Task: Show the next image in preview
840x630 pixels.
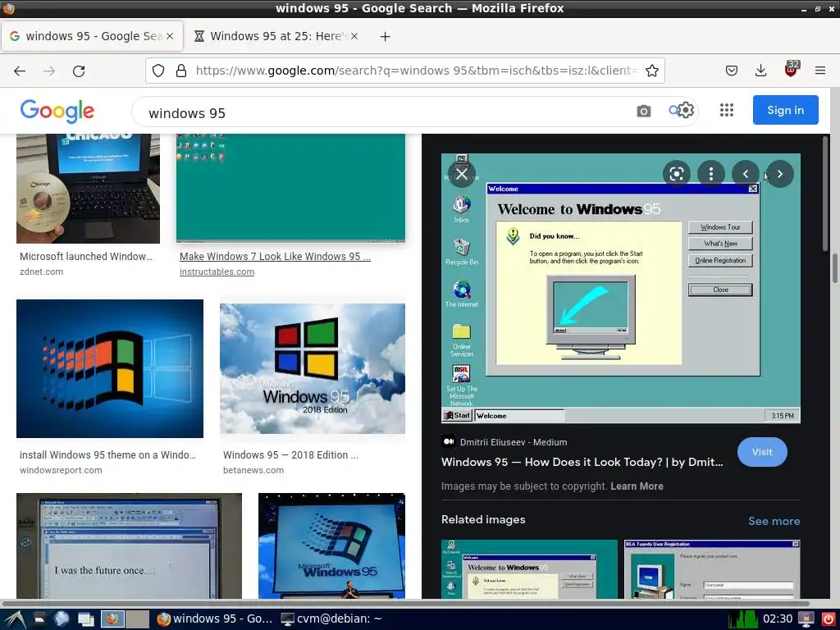Action: [780, 174]
